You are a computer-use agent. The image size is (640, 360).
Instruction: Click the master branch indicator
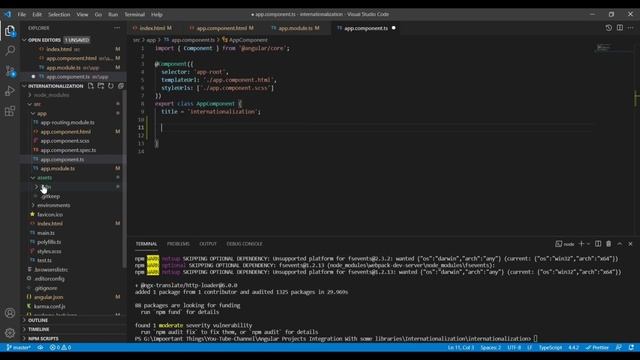pos(19,348)
